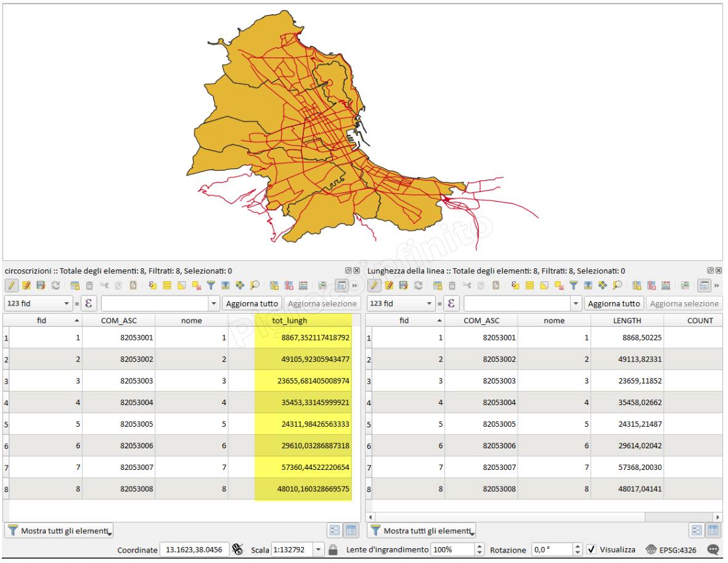728x563 pixels.
Task: Click the LENGTH column header
Action: 627,321
